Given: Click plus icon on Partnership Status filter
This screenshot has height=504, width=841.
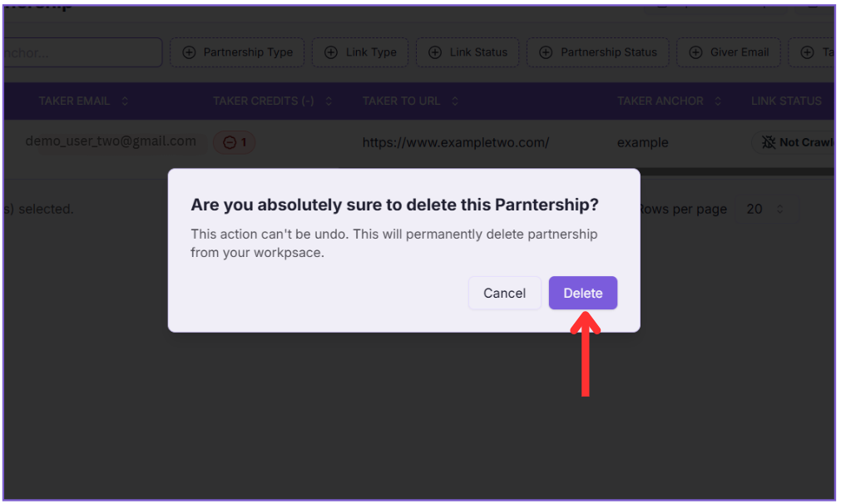Looking at the screenshot, I should click(x=546, y=52).
